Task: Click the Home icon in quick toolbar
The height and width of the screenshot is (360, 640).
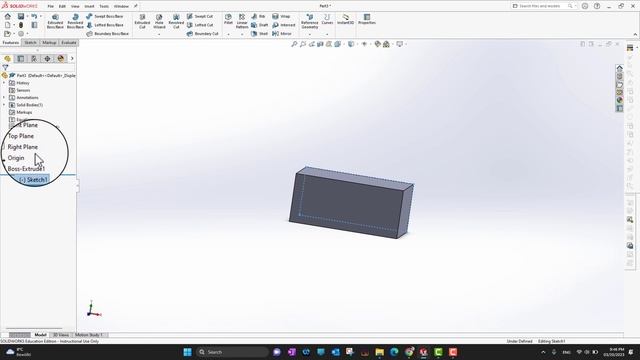Action: click(7, 16)
